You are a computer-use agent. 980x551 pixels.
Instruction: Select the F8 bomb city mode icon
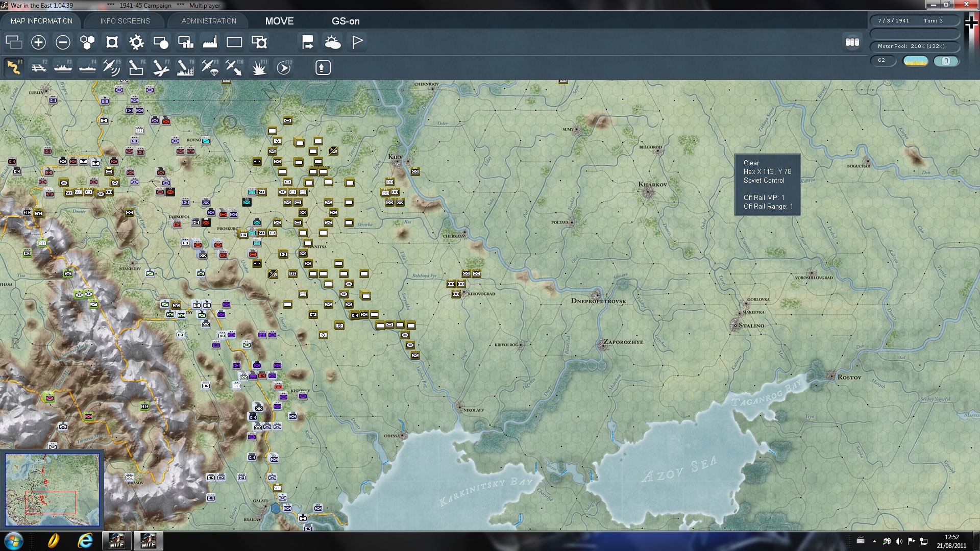pyautogui.click(x=185, y=67)
